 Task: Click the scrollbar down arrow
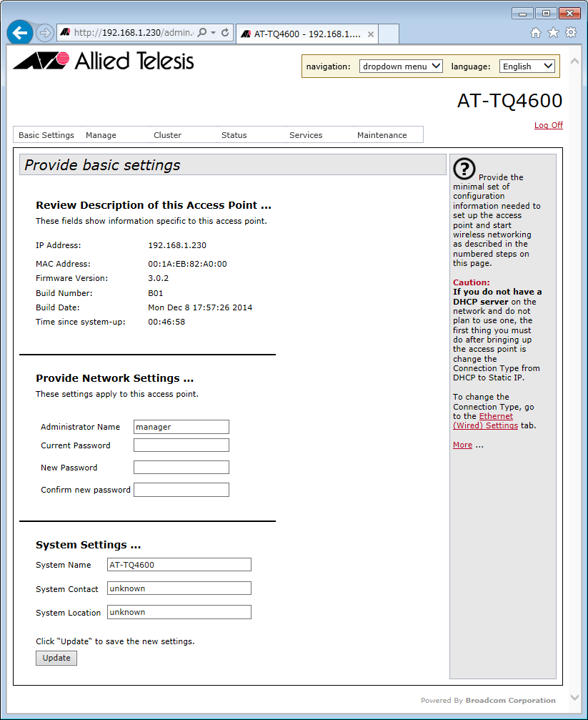574,698
